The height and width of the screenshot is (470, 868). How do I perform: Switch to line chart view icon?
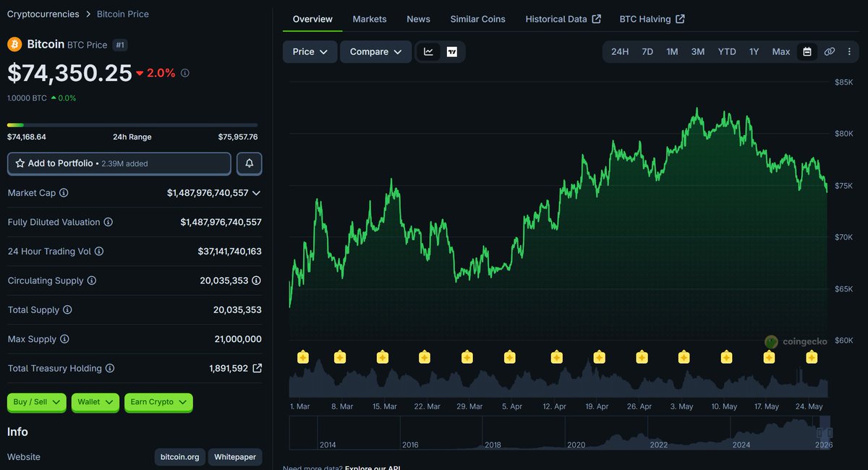[428, 52]
